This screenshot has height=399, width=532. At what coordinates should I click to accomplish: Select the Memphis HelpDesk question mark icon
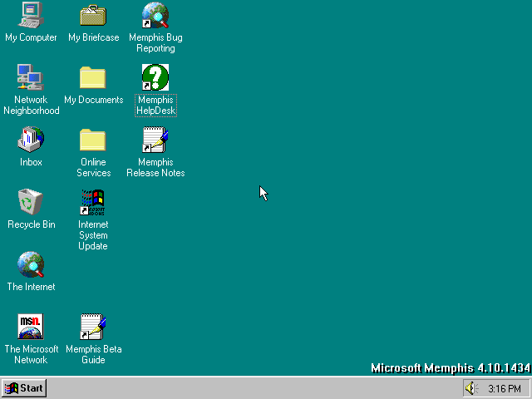[155, 77]
